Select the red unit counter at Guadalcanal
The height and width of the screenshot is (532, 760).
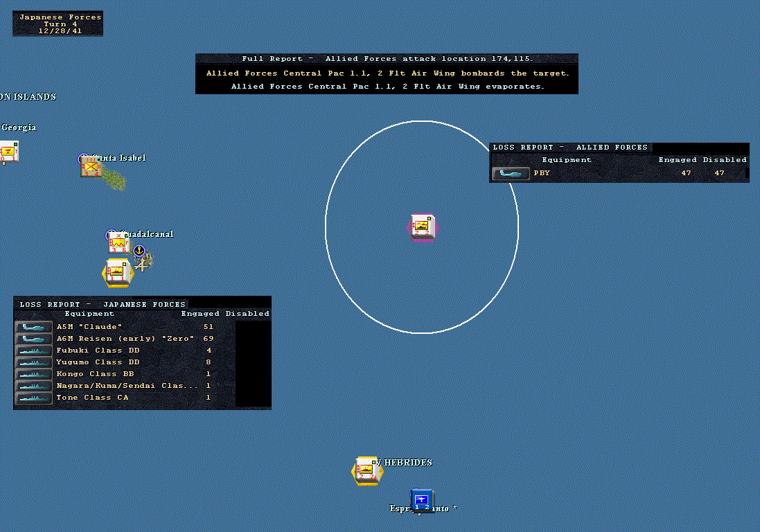click(x=118, y=242)
